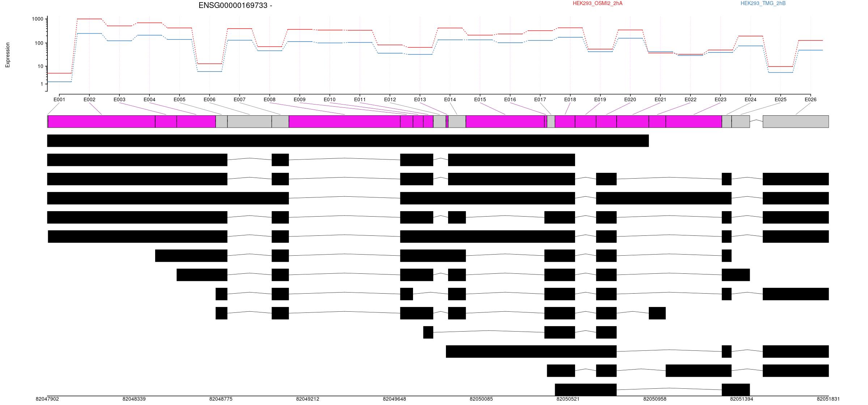Click exon label E016

(x=510, y=99)
